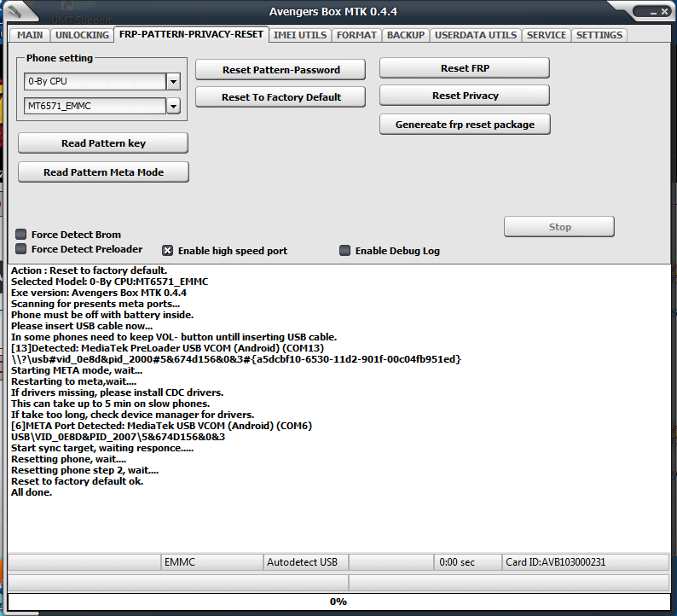Click Autodetect USB in status bar

point(306,562)
